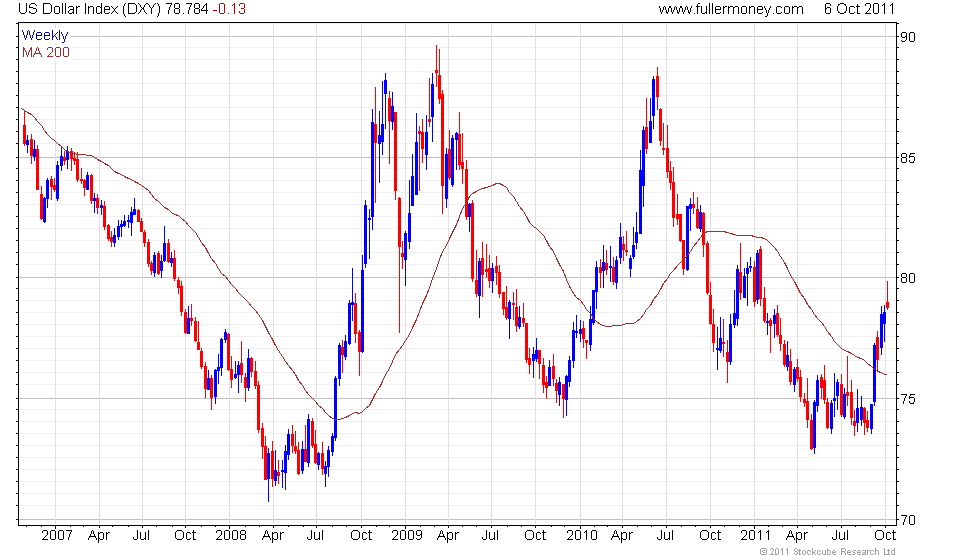Click the 'Oct' label just before 2010

pyautogui.click(x=535, y=536)
